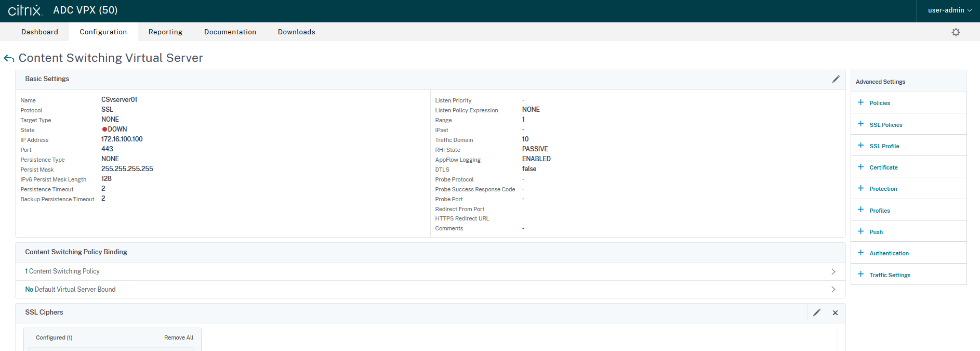This screenshot has width=980, height=351.
Task: Click the DTLS value false
Action: pos(529,168)
